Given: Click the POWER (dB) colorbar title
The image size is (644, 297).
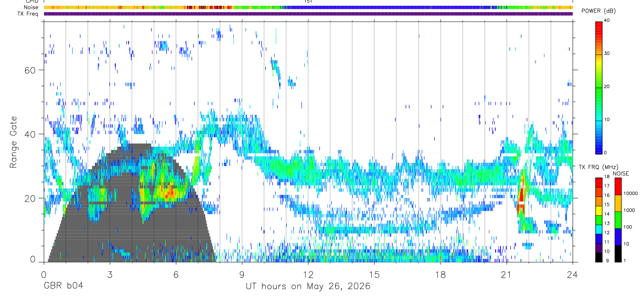Looking at the screenshot, I should (x=598, y=10).
